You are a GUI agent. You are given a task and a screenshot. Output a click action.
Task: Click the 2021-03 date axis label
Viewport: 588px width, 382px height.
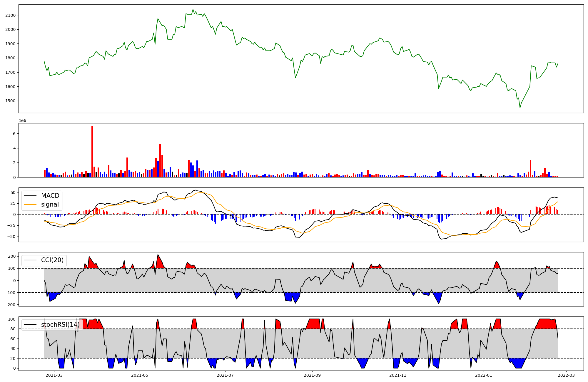pyautogui.click(x=54, y=375)
